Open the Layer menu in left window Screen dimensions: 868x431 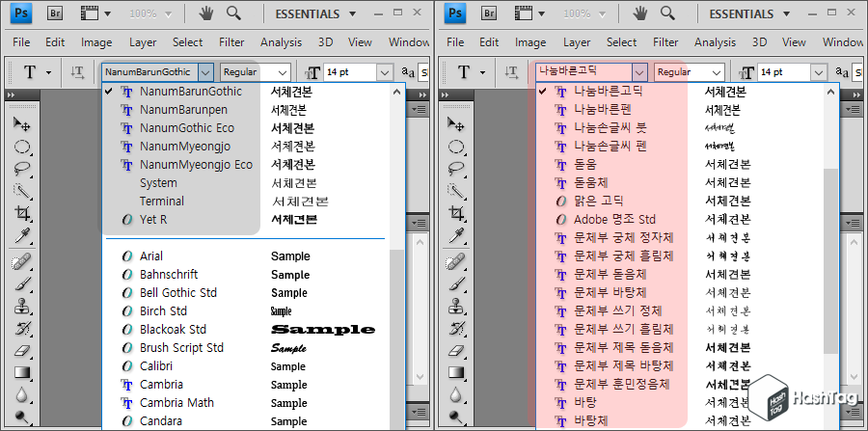143,42
